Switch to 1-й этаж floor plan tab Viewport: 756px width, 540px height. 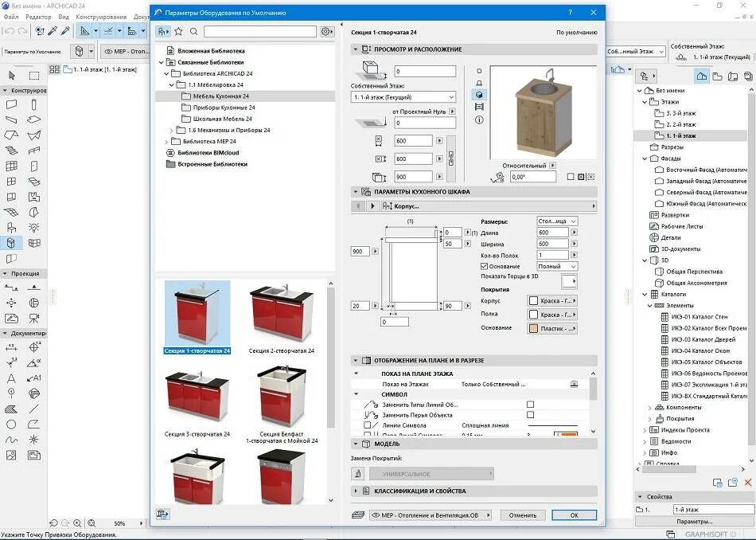99,69
